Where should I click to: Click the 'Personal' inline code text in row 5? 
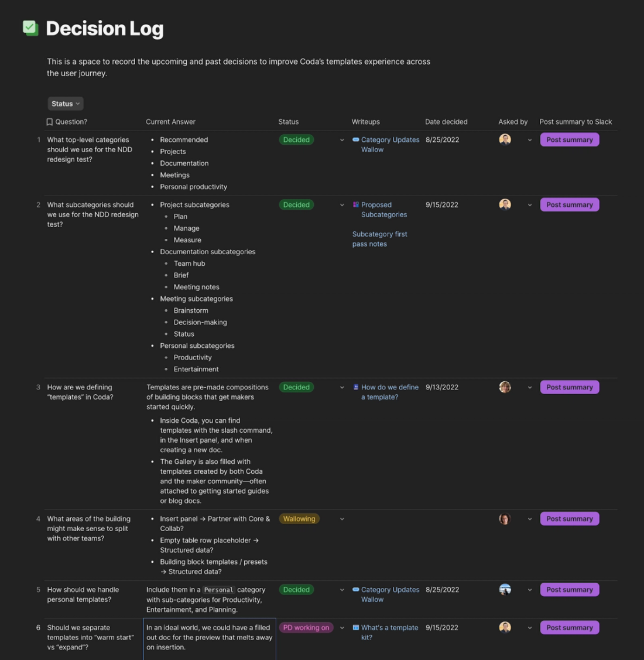[218, 590]
